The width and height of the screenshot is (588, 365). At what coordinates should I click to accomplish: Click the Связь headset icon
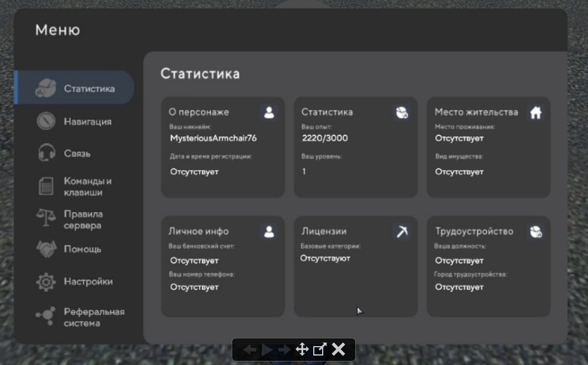[x=47, y=153]
